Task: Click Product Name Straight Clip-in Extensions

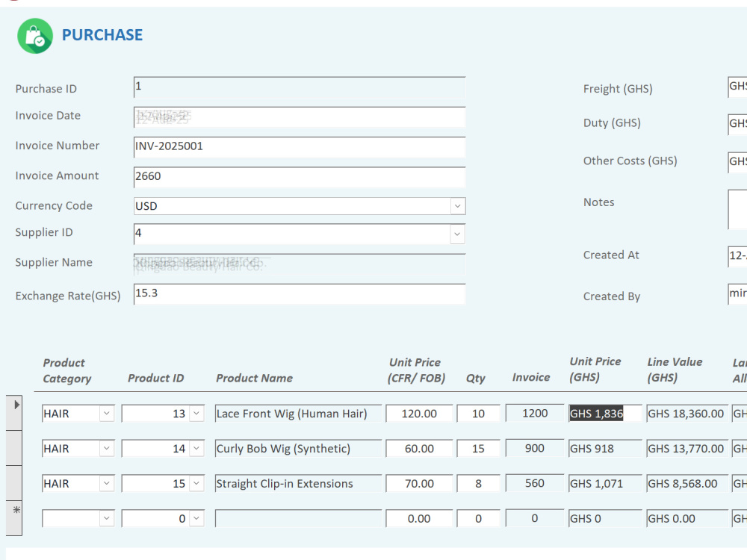Action: pyautogui.click(x=298, y=483)
